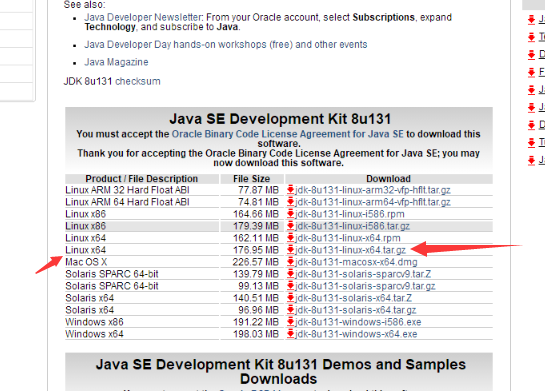Screen dimensions: 545x391
Task: Open the jdk-8u131-linux-i586.rpm link
Action: [350, 214]
